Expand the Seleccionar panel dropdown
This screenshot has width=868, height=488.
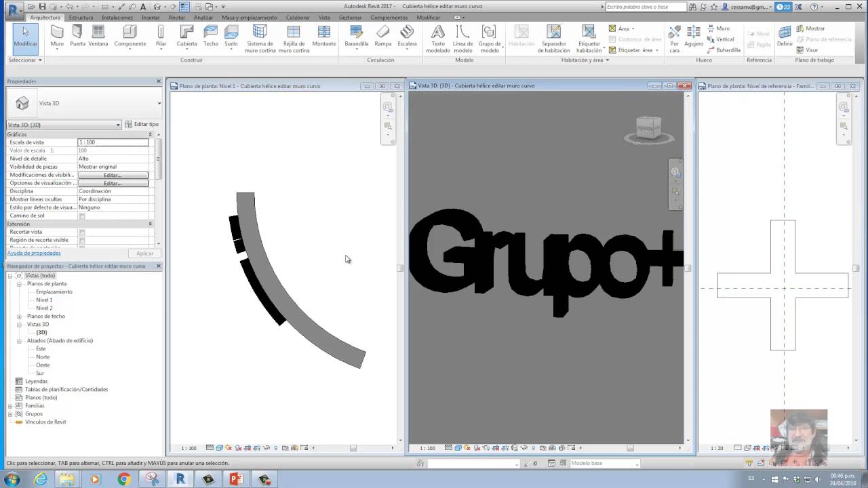(25, 60)
